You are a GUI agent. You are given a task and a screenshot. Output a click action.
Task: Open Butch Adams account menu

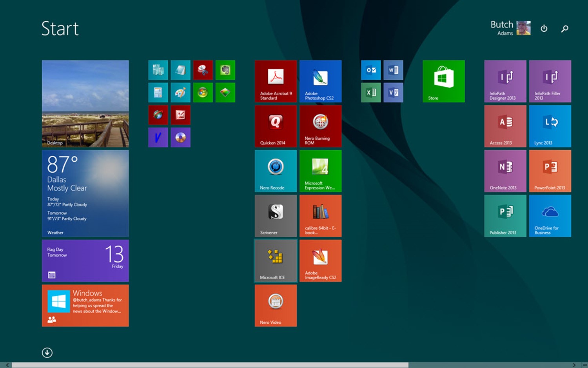510,28
